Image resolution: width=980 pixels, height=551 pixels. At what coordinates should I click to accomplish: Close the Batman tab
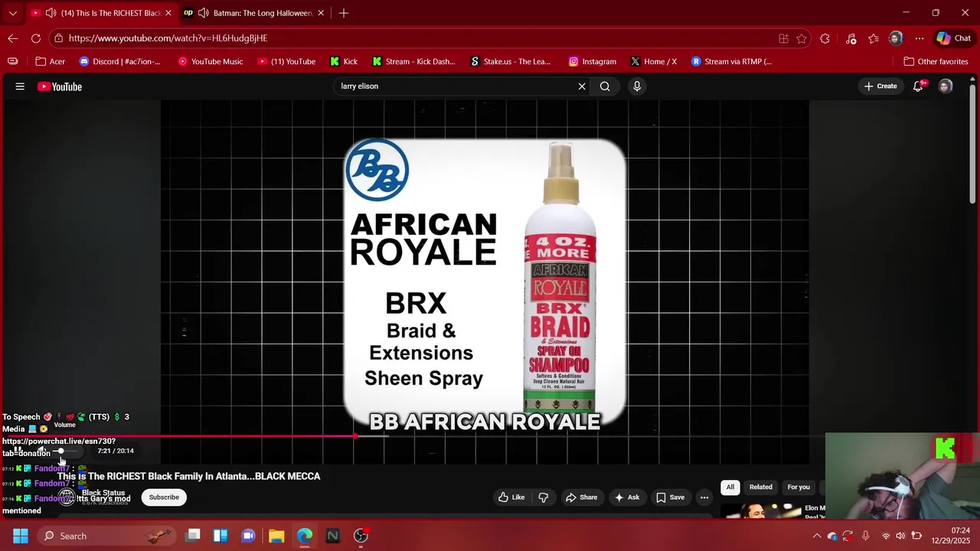click(321, 13)
